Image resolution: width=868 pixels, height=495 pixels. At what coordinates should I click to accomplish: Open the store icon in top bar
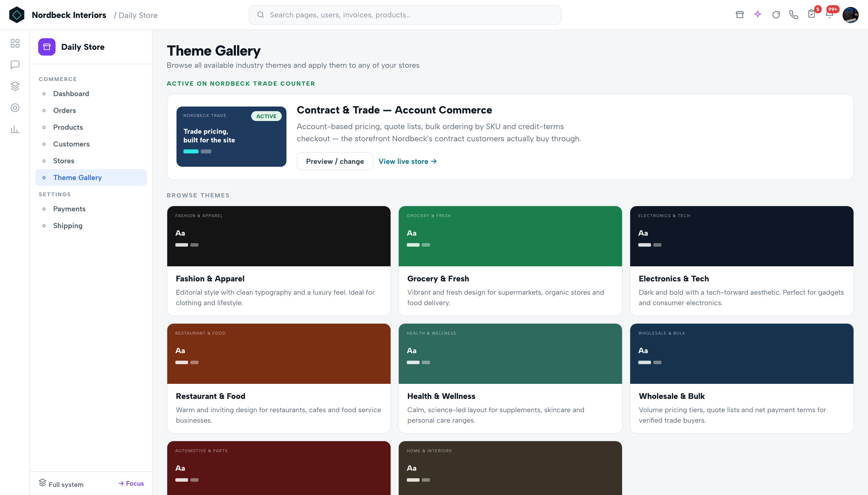[740, 15]
